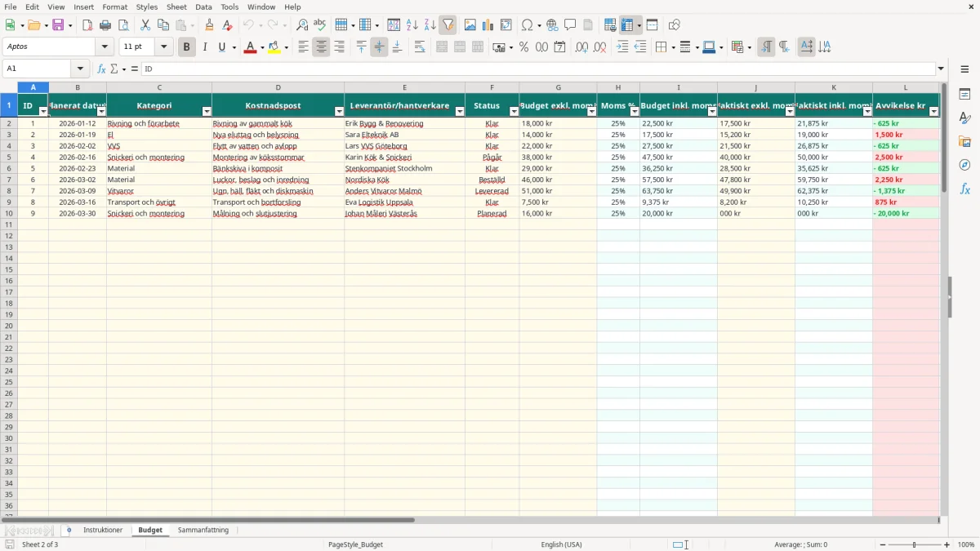Click the formula input line
Screen dimensions: 980x551
point(538,69)
